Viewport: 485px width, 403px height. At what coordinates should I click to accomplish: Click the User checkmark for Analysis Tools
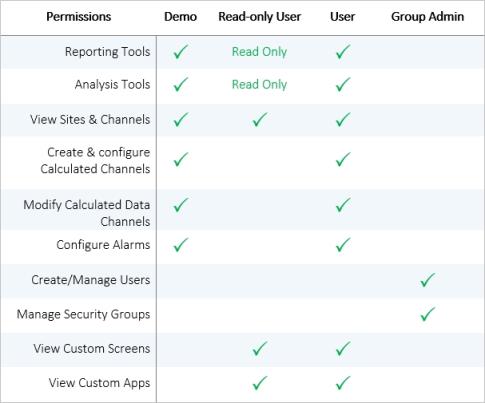pyautogui.click(x=343, y=85)
